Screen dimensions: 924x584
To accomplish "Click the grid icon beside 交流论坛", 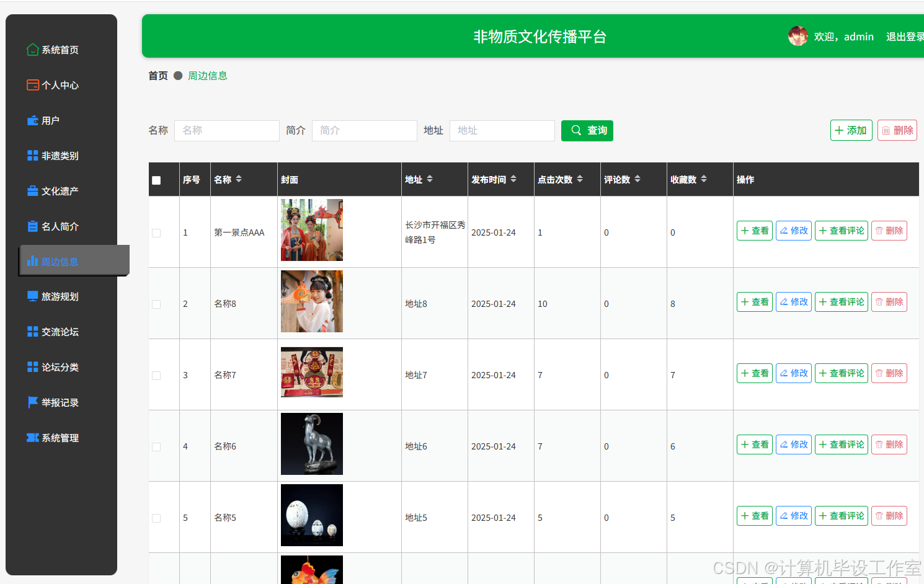I will click(x=33, y=332).
